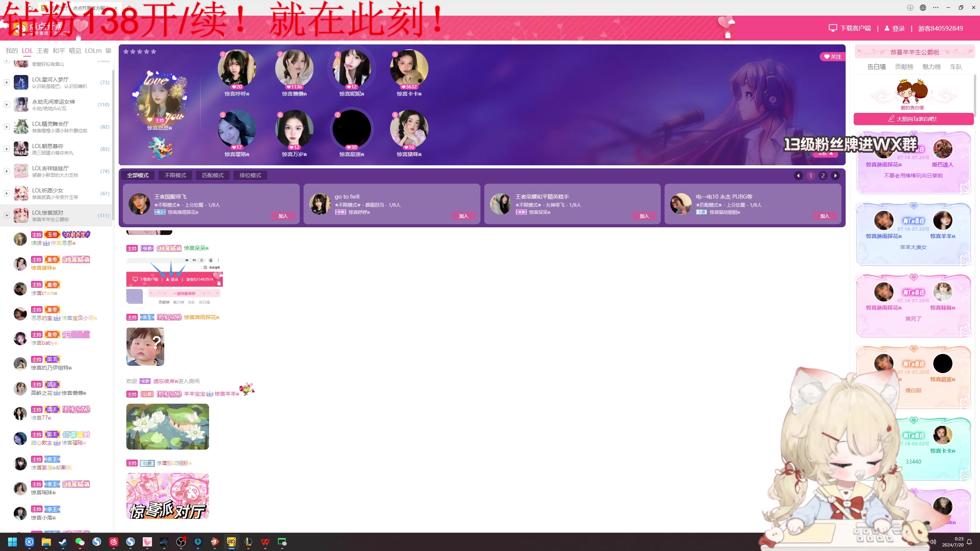Expand the LOL星河入梦厅 room row
This screenshot has height=551, width=980.
[x=7, y=82]
